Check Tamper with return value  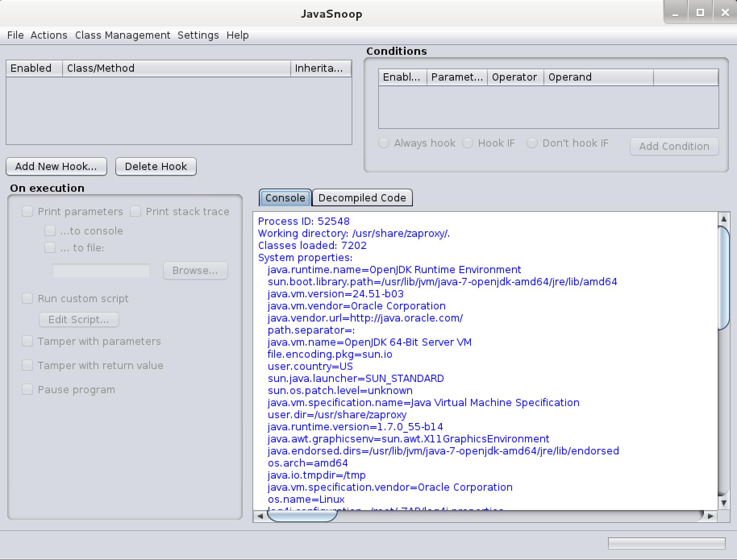[27, 365]
